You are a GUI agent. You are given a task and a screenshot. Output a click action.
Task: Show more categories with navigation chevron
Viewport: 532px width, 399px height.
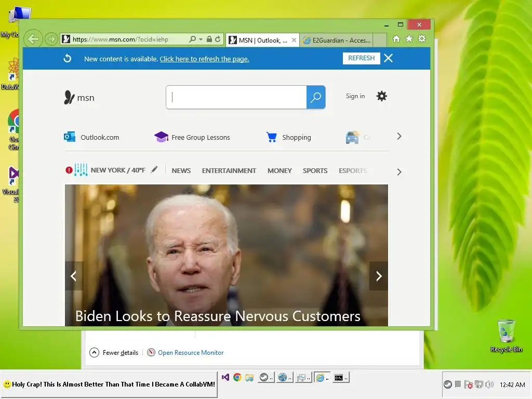(x=399, y=172)
